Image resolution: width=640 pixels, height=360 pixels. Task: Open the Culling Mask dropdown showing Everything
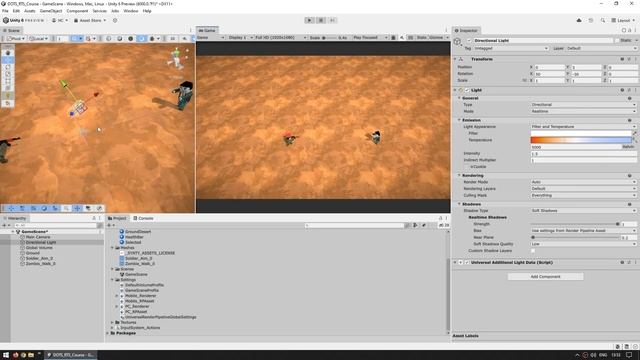click(x=584, y=195)
